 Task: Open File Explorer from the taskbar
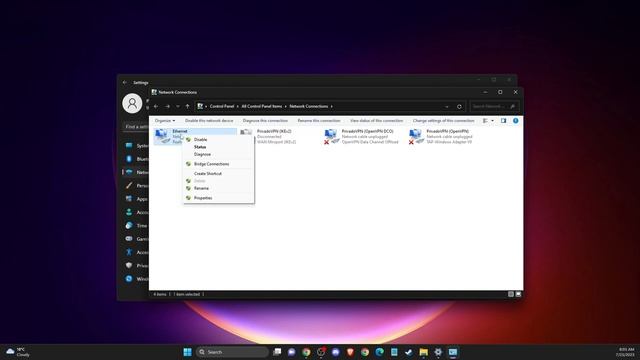(423, 352)
